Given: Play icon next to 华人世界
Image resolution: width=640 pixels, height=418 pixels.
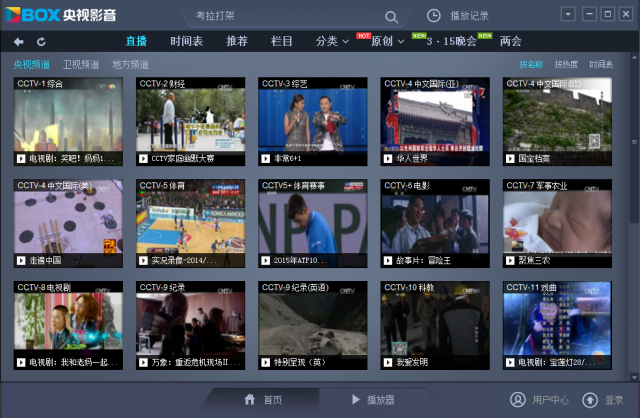Looking at the screenshot, I should coord(388,158).
